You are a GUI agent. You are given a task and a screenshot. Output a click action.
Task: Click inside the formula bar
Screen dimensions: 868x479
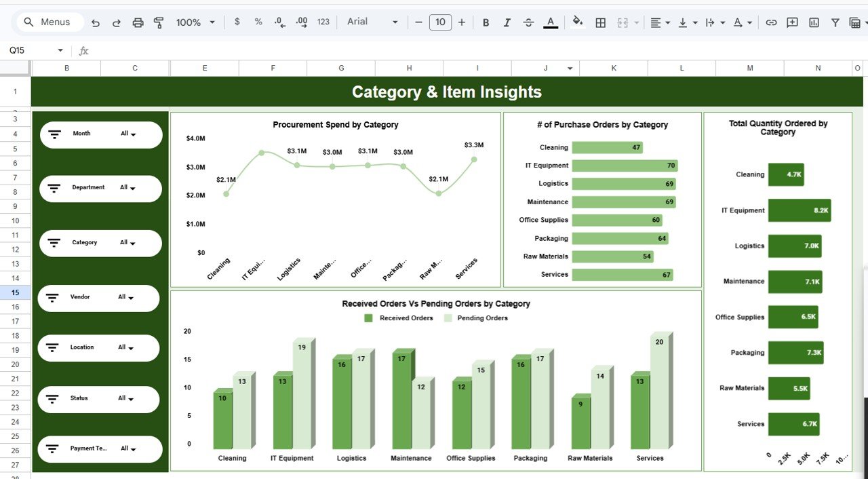[271, 50]
